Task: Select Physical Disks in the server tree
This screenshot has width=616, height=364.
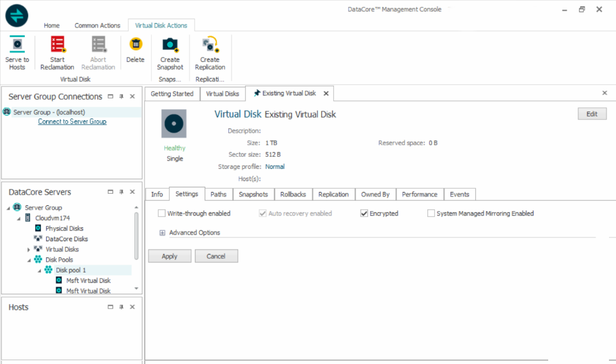Action: [64, 228]
